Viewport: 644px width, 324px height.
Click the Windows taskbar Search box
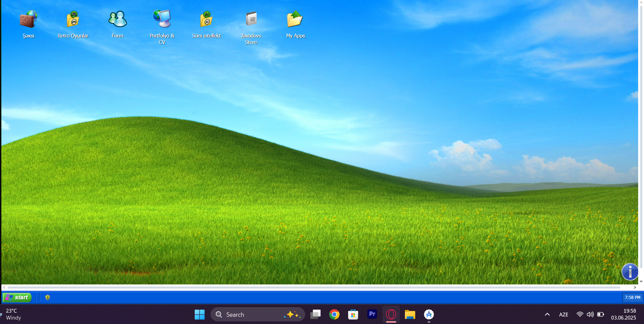258,314
